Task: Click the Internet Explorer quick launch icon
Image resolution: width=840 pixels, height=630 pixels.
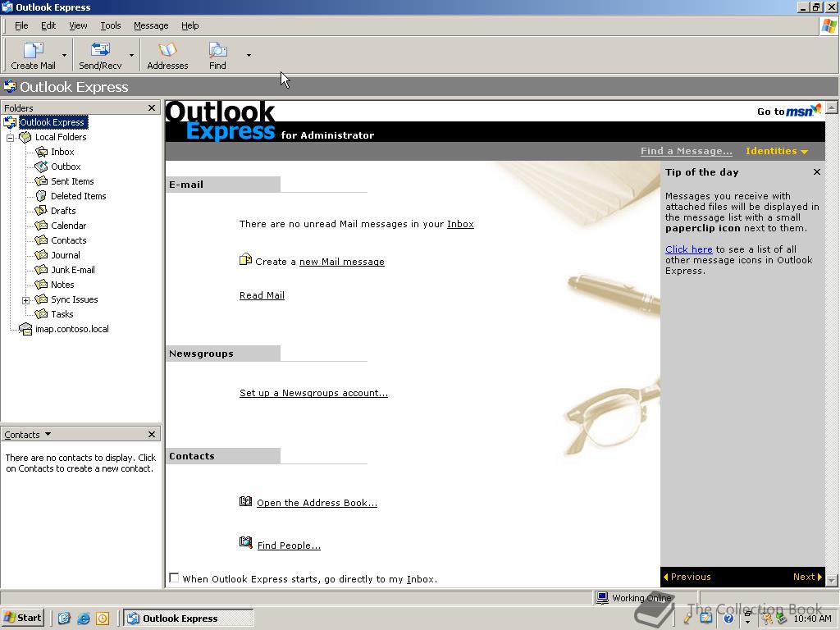Action: (83, 619)
